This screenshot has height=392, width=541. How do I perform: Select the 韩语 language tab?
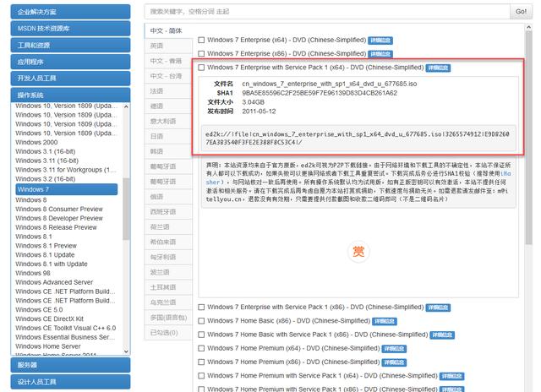tap(168, 151)
